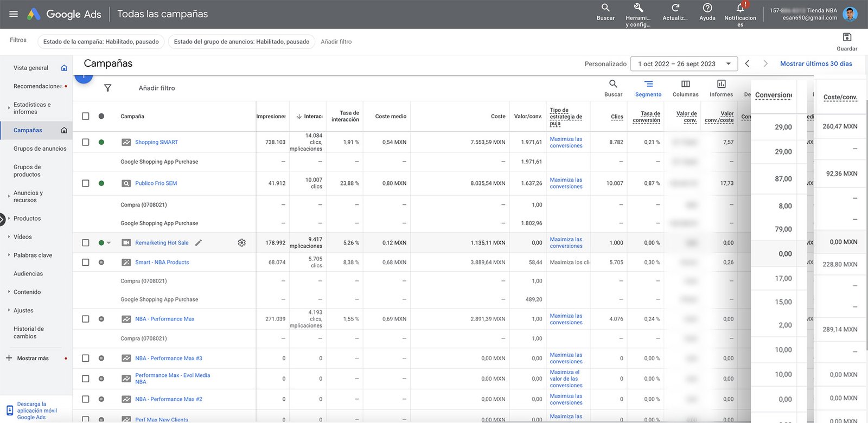The height and width of the screenshot is (423, 868).
Task: Open Grupos de anuncios in sidebar
Action: (x=40, y=149)
